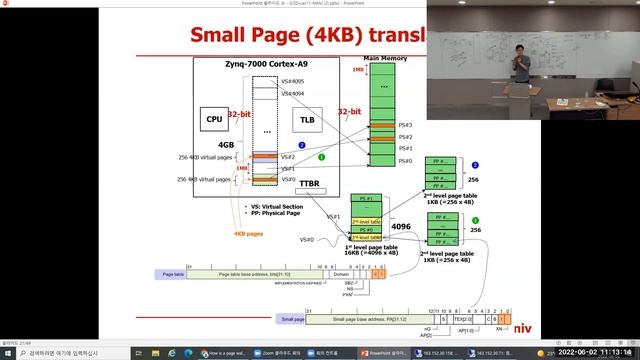
Task: Click the "CPU" box in the diagram
Action: point(214,119)
